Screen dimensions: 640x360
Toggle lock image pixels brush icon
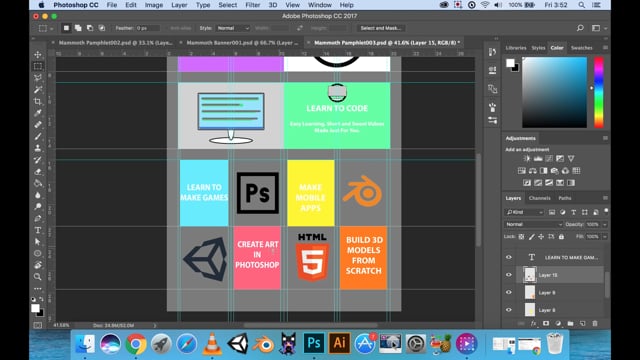pos(531,237)
